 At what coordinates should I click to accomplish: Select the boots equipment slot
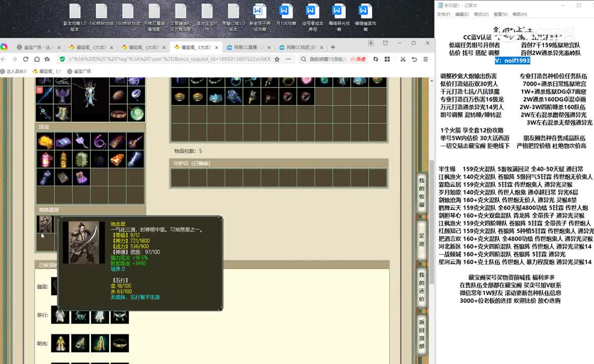coord(62,113)
